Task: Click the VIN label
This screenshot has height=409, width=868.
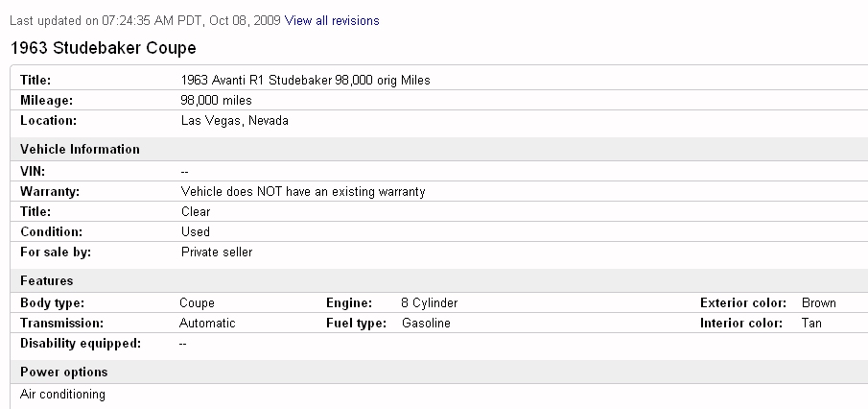Action: point(33,171)
